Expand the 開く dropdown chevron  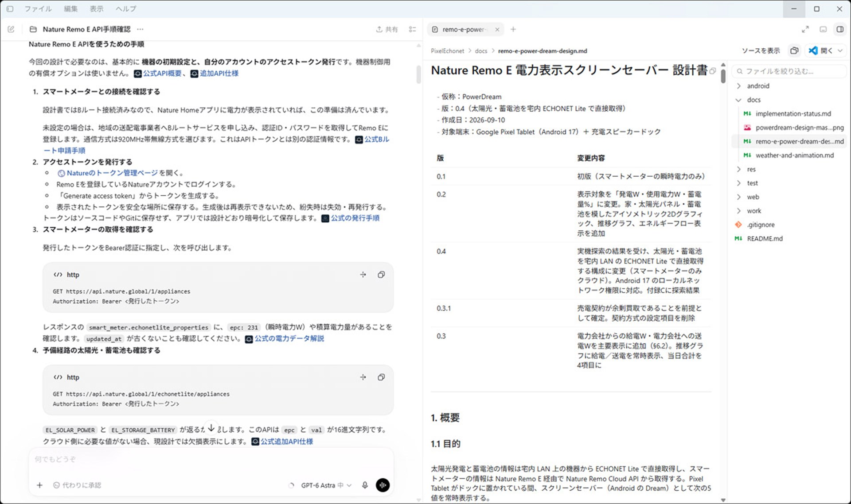tap(840, 50)
